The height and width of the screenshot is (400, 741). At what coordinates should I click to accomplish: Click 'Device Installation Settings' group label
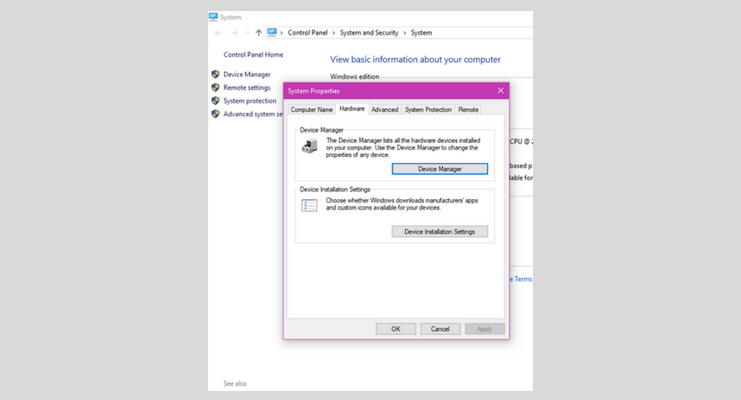pyautogui.click(x=335, y=190)
